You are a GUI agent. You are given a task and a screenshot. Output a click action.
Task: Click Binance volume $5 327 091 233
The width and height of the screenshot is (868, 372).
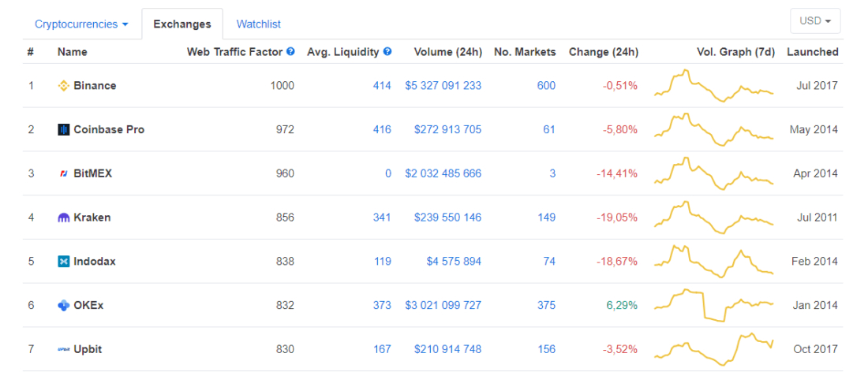point(443,86)
